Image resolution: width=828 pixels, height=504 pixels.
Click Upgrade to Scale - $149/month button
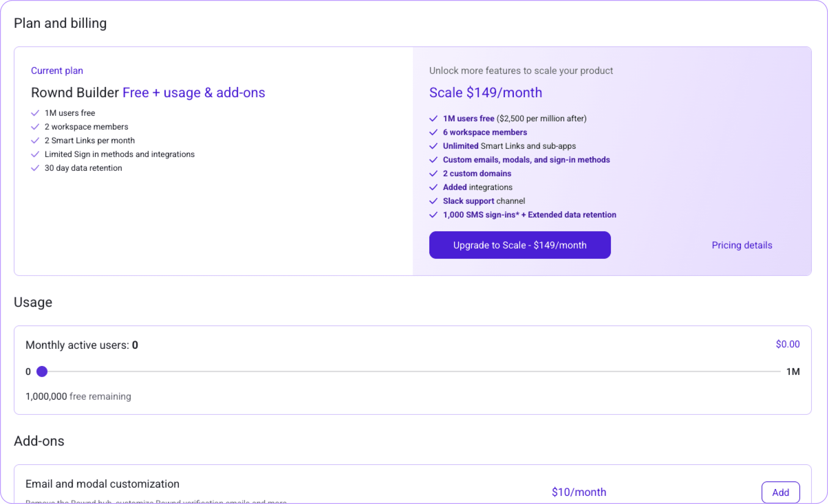tap(519, 245)
